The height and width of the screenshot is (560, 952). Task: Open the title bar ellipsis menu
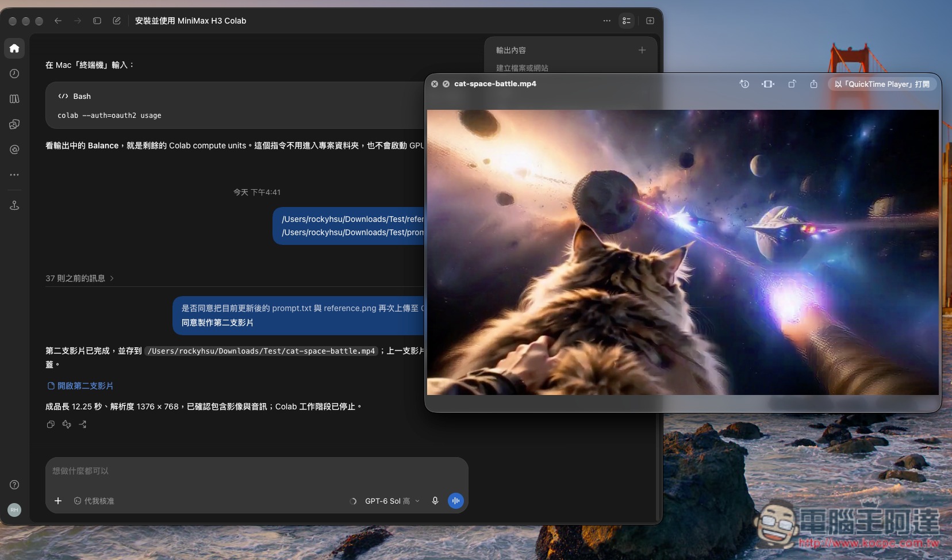click(x=607, y=21)
